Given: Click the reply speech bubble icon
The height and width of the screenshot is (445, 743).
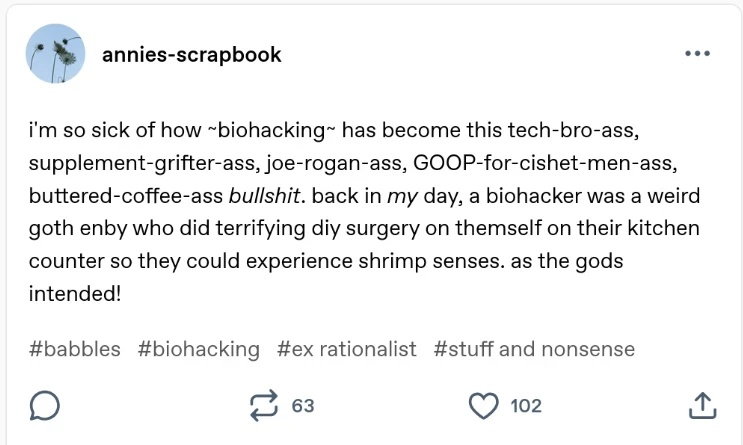Looking at the screenshot, I should pyautogui.click(x=46, y=405).
